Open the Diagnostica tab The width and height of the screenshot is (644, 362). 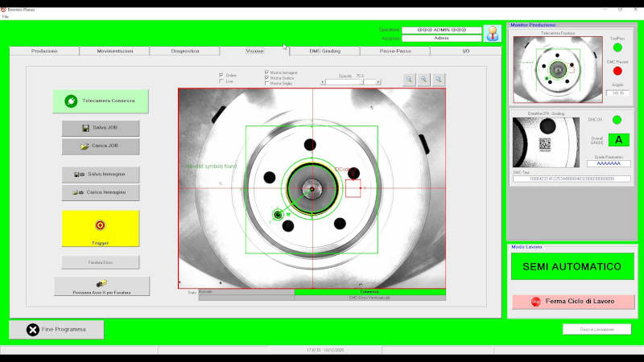coord(185,51)
